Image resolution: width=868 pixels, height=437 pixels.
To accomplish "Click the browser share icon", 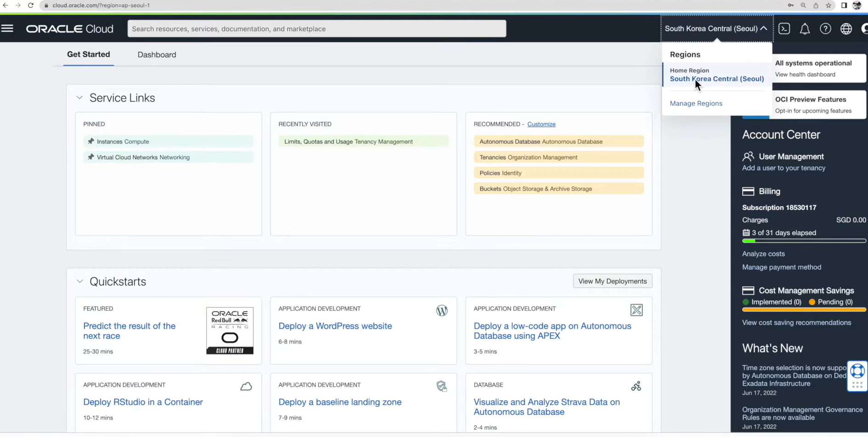I will coord(816,6).
